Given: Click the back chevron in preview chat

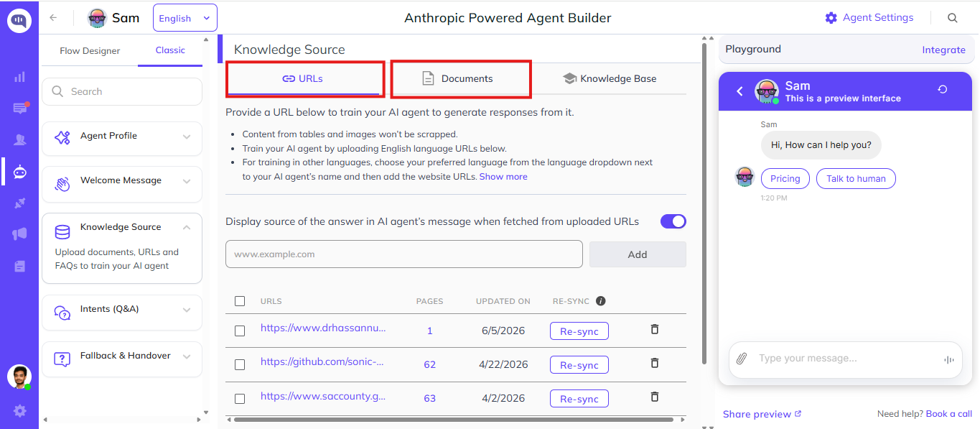Looking at the screenshot, I should tap(739, 91).
